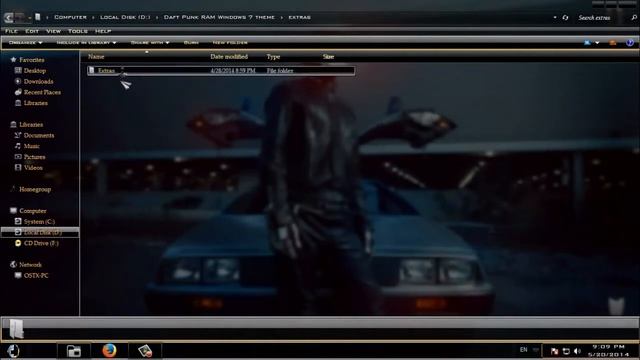
Task: Expand the Share with dropdown
Action: [x=150, y=42]
